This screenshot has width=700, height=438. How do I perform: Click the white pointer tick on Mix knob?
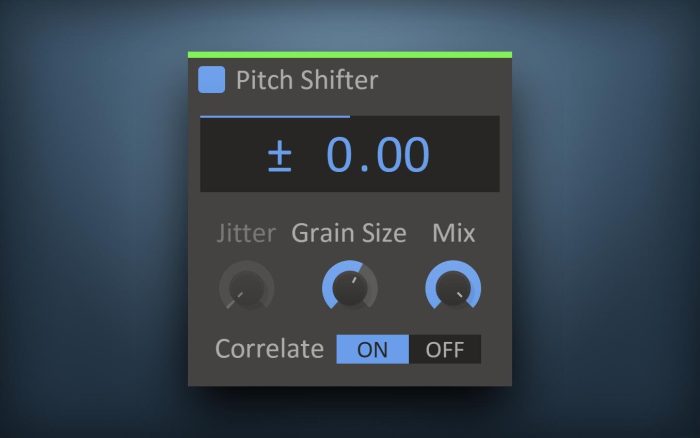point(460,295)
